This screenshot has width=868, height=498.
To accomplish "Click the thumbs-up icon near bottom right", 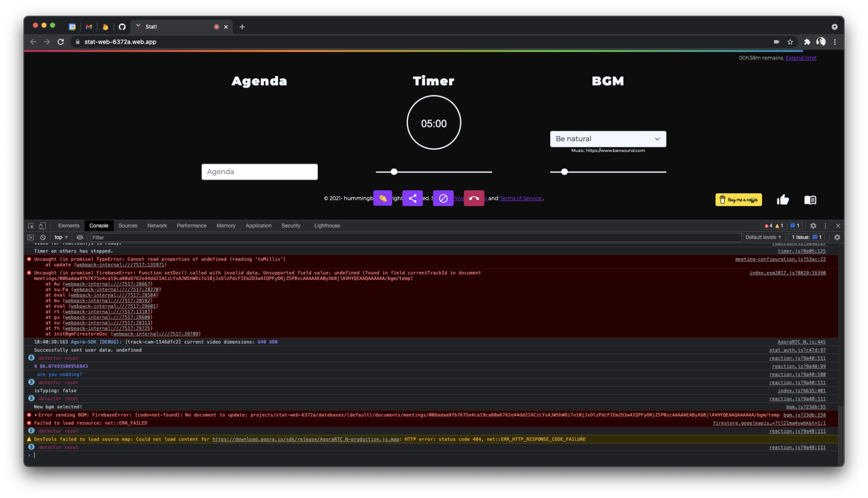I will pos(783,199).
